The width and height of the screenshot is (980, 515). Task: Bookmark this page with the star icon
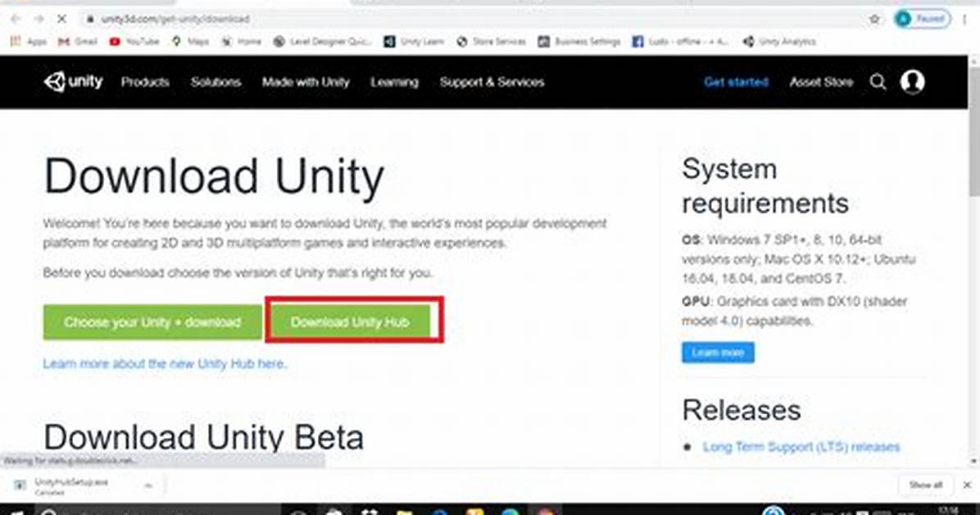point(874,20)
